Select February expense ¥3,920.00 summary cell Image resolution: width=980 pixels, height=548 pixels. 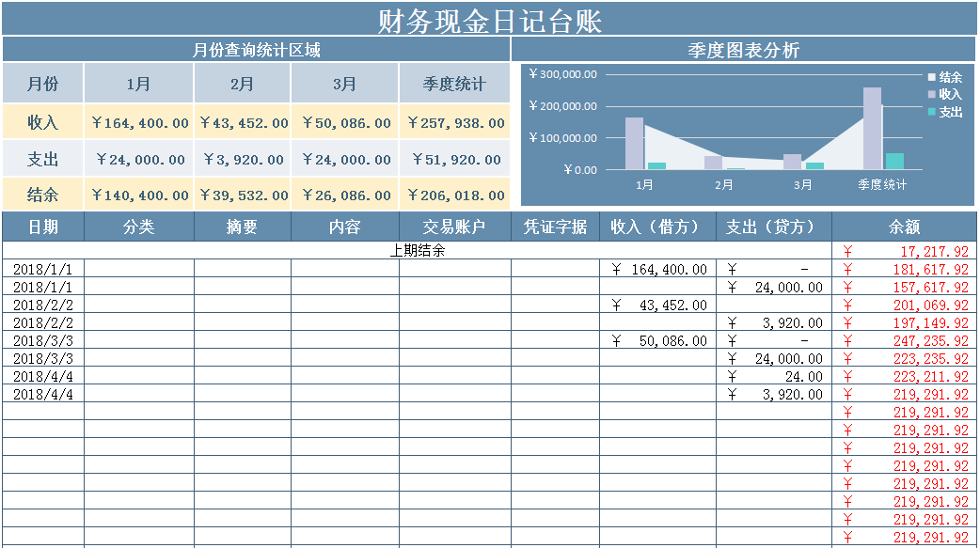[243, 160]
